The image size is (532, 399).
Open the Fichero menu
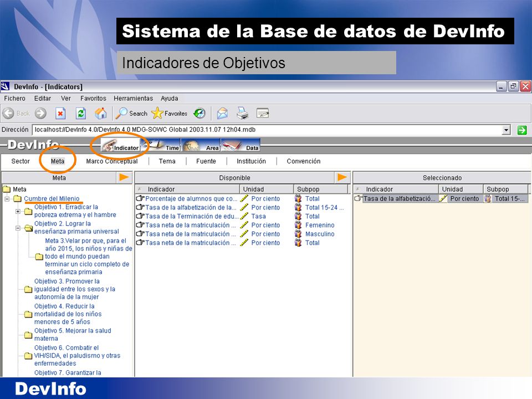pos(14,99)
